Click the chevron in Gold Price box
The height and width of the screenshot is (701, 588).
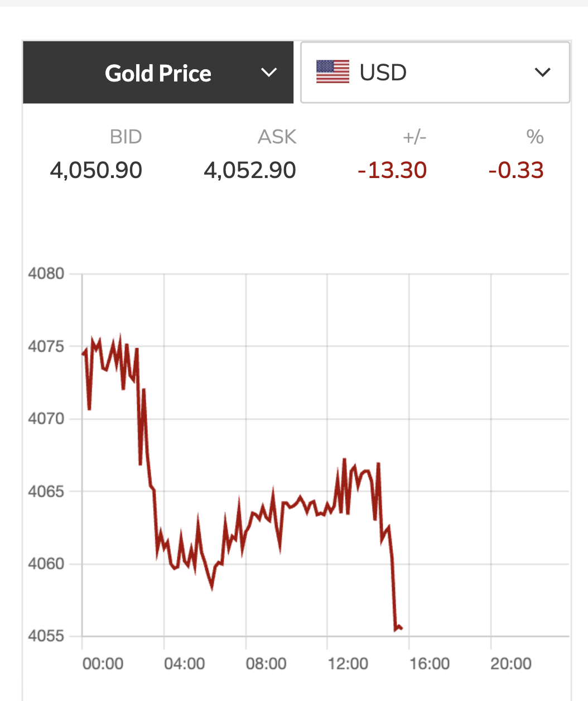[269, 73]
